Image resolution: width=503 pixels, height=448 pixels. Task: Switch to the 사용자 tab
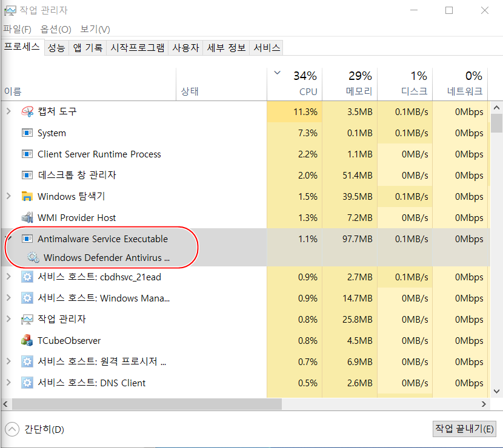click(x=185, y=48)
